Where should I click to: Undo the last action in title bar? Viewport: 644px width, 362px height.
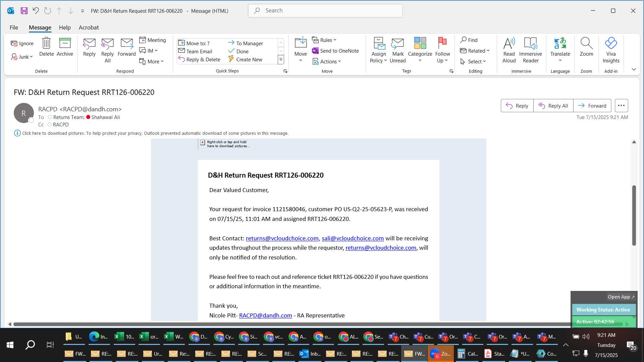(36, 11)
